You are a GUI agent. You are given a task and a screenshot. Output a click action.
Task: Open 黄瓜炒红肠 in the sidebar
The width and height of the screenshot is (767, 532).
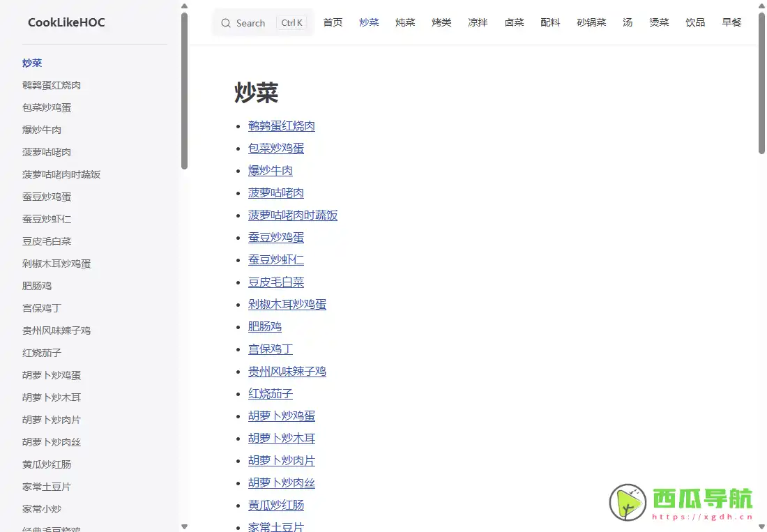coord(47,464)
